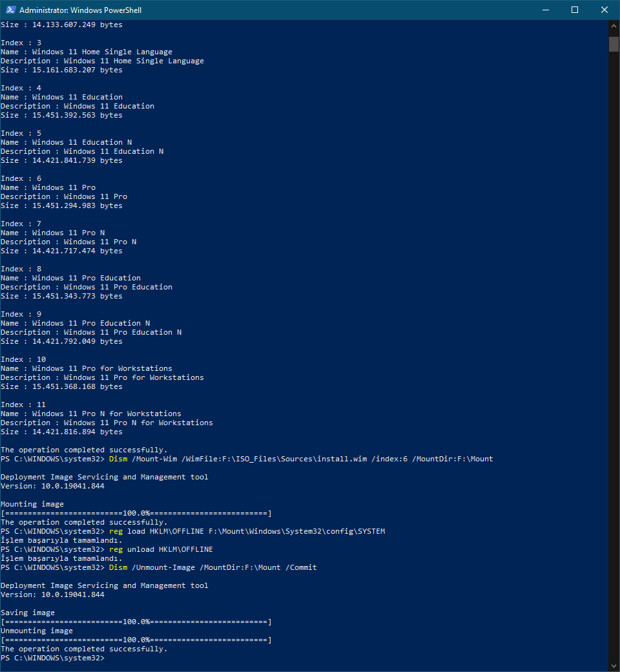Click the scrollbar up arrow
The width and height of the screenshot is (620, 672).
(614, 26)
